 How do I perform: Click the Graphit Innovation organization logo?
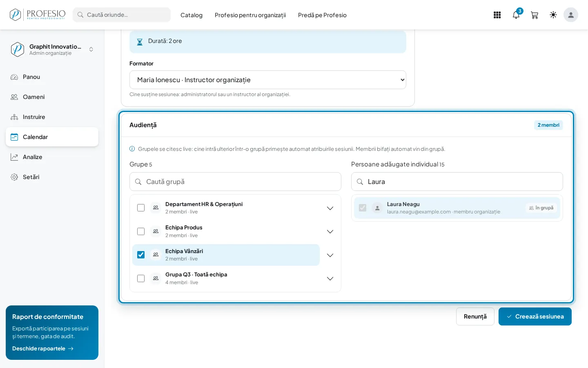point(17,49)
